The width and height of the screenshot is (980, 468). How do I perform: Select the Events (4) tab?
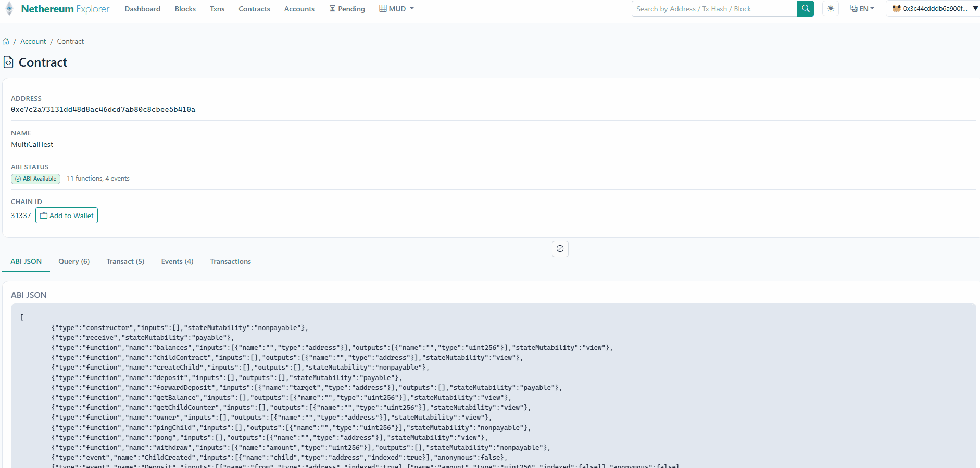[x=177, y=262]
